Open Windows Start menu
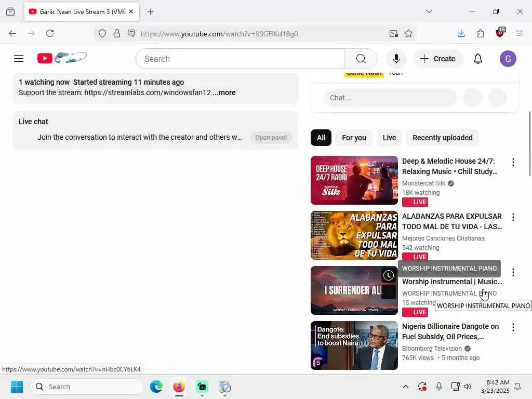 coord(17,387)
